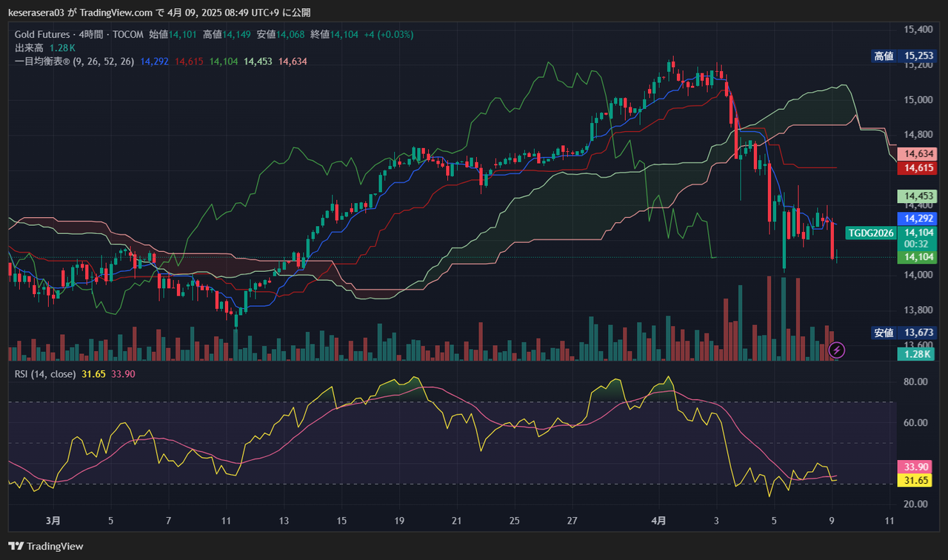Select 14,634 in the Ichimoku legend row

293,61
